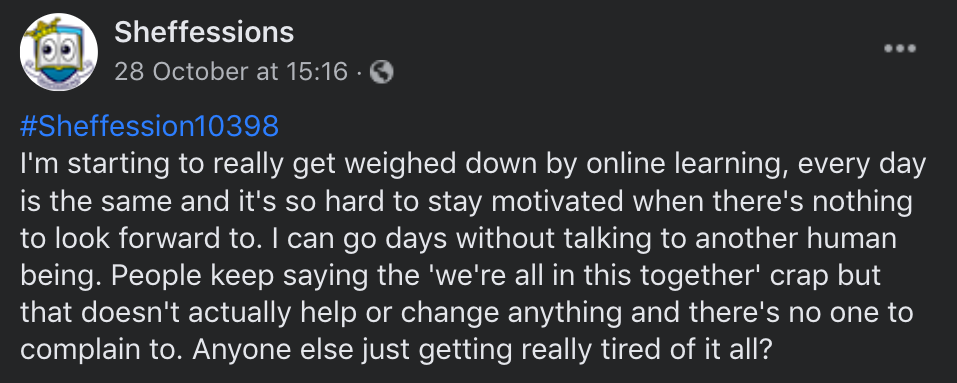
Task: Click the line beginning "to look forward to"
Action: (x=458, y=240)
